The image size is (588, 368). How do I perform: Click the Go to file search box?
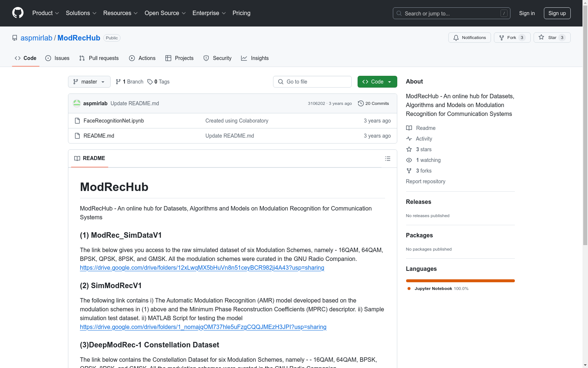312,82
